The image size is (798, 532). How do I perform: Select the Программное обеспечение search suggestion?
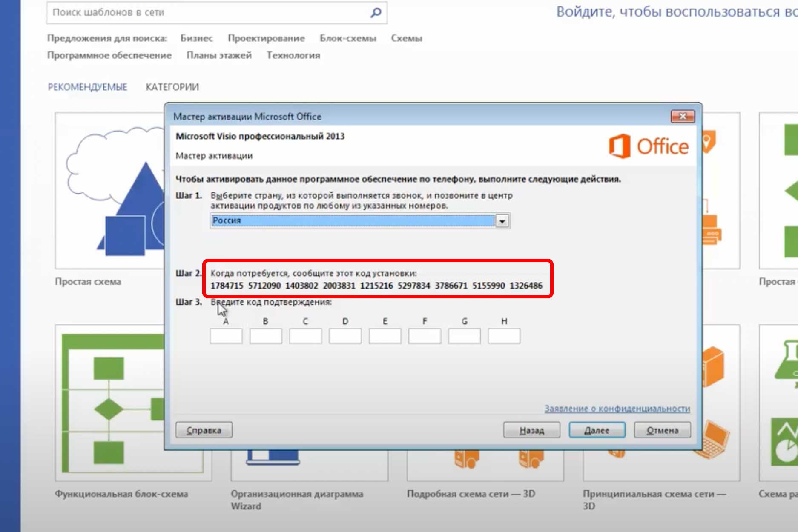click(109, 55)
